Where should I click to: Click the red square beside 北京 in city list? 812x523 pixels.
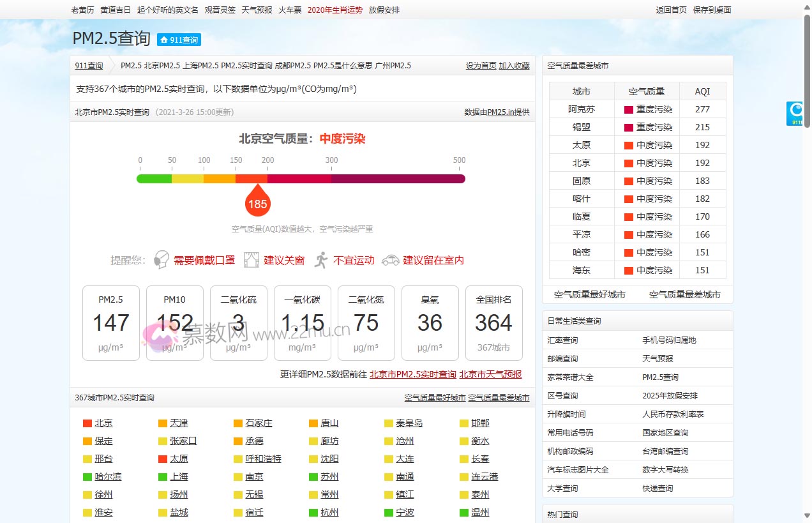86,423
